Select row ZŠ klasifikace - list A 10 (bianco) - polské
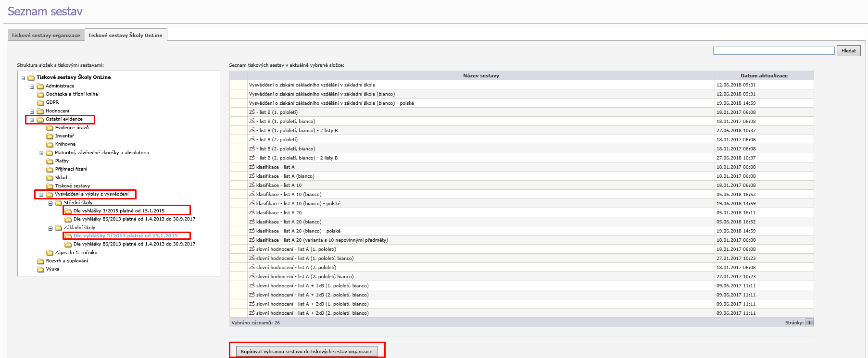Viewport: 868px width, 358px height. tap(522, 203)
